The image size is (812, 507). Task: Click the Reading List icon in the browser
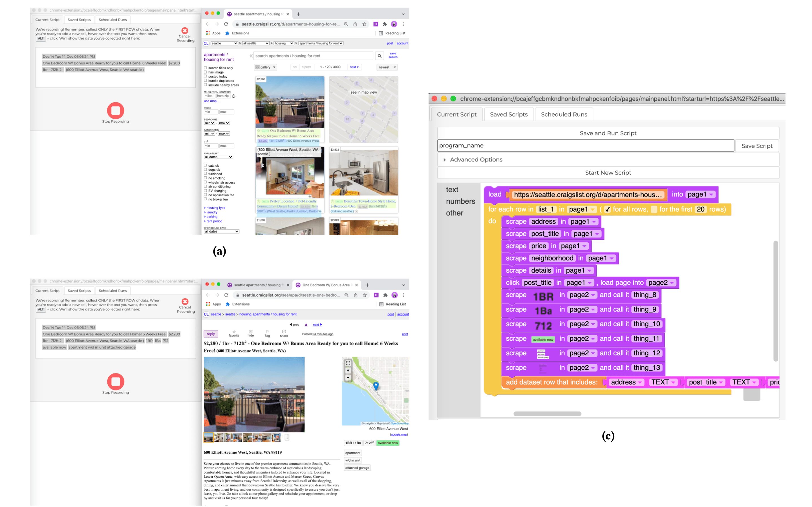click(381, 33)
